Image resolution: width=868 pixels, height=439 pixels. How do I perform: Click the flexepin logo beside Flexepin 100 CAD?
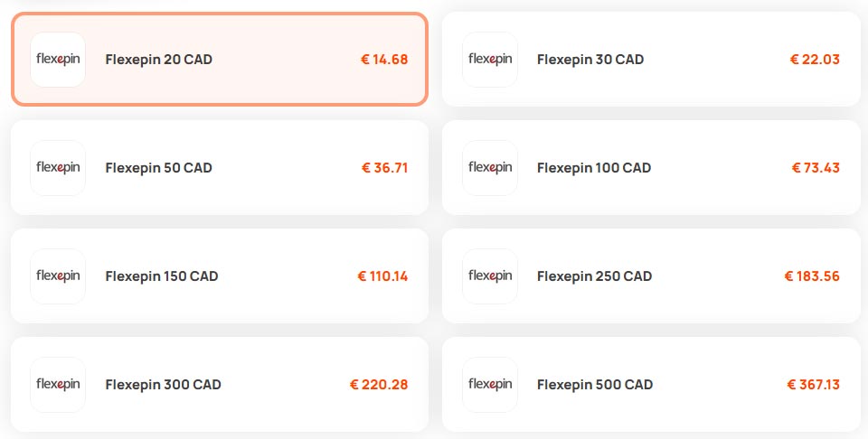click(x=490, y=167)
